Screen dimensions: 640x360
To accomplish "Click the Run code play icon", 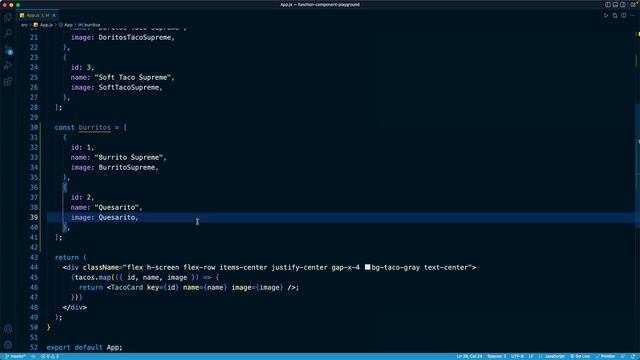I will pos(606,16).
